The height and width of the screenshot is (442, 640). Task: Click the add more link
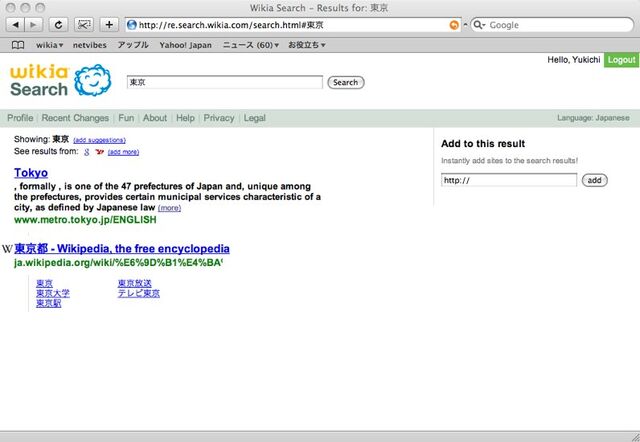[123, 152]
